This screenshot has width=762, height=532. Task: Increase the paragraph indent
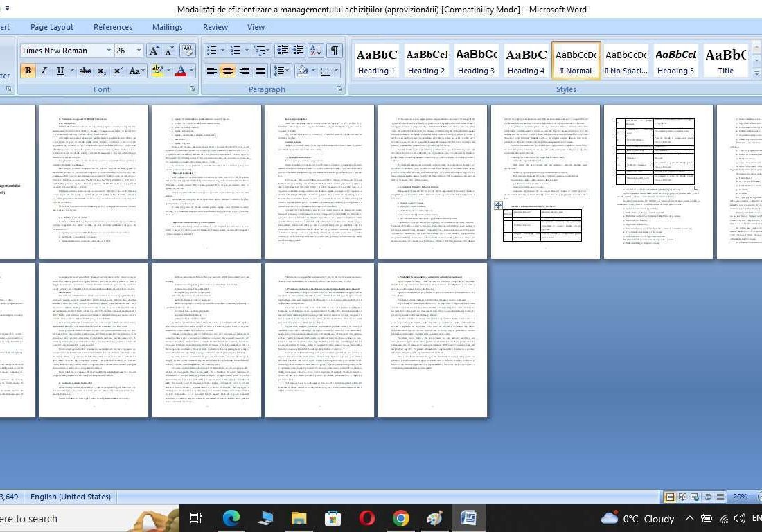tap(299, 51)
